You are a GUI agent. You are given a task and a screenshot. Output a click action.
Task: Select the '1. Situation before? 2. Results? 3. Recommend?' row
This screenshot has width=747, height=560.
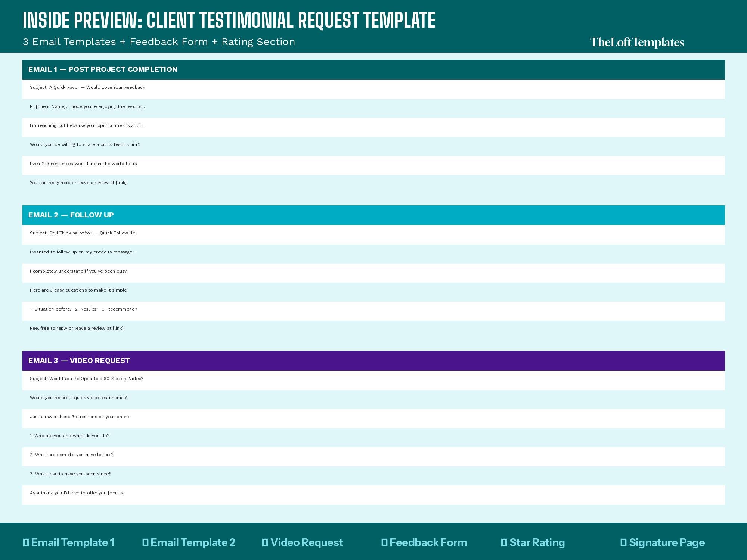373,311
